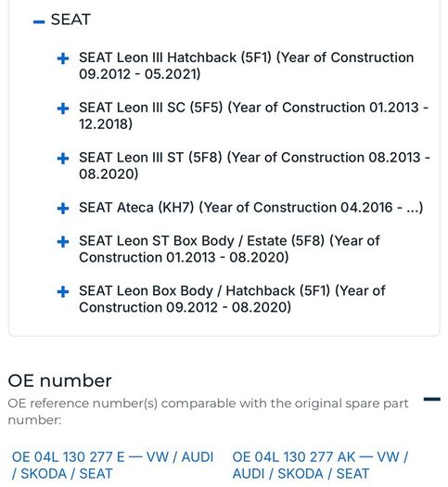This screenshot has width=448, height=487.
Task: Expand SEAT Leon Box Body Hatchback entry
Action: (x=63, y=291)
